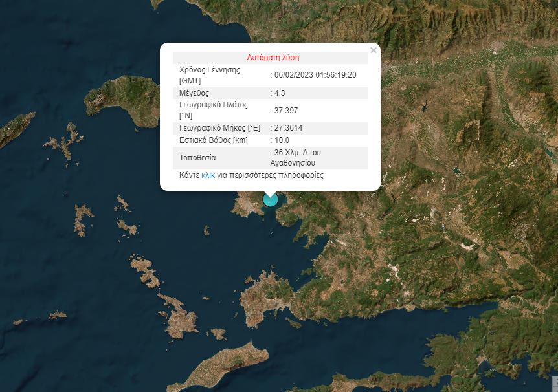Image resolution: width=558 pixels, height=392 pixels.
Task: Open the 'κλικ' link for more information
Action: tap(208, 175)
